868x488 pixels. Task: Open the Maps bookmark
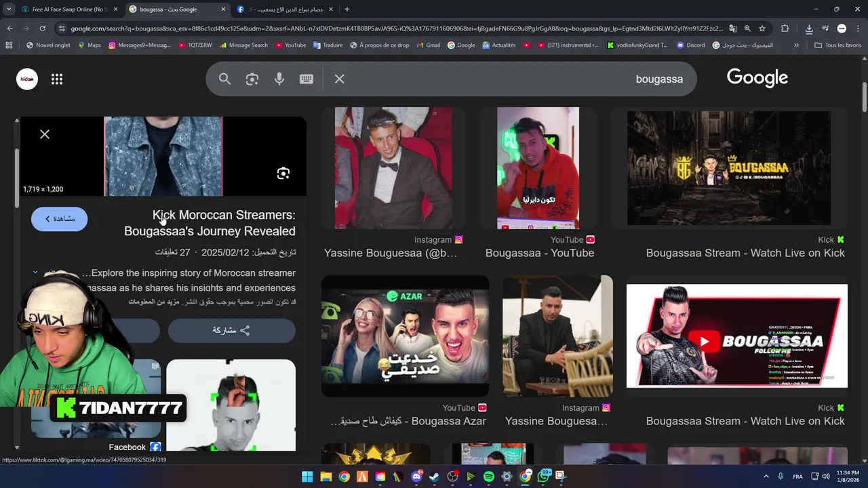[x=89, y=45]
